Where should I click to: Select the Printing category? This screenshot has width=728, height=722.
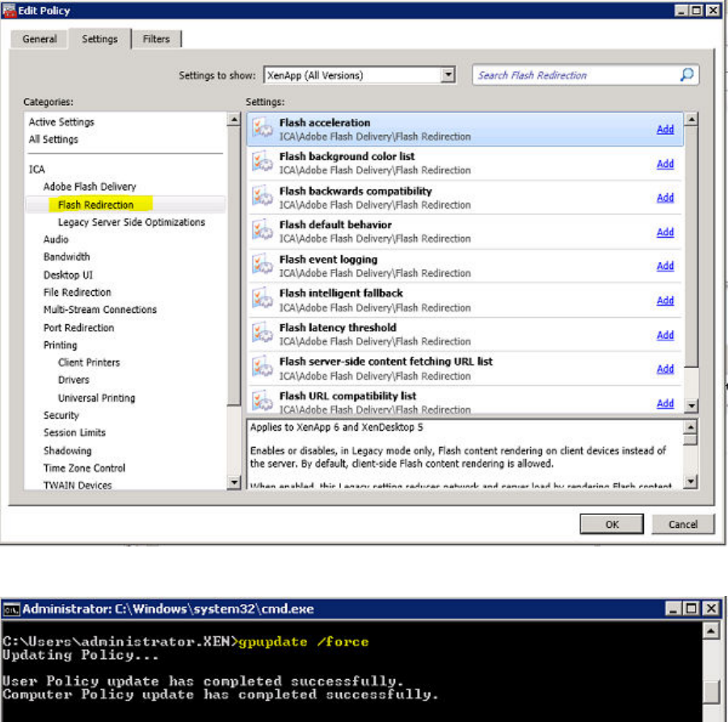60,345
